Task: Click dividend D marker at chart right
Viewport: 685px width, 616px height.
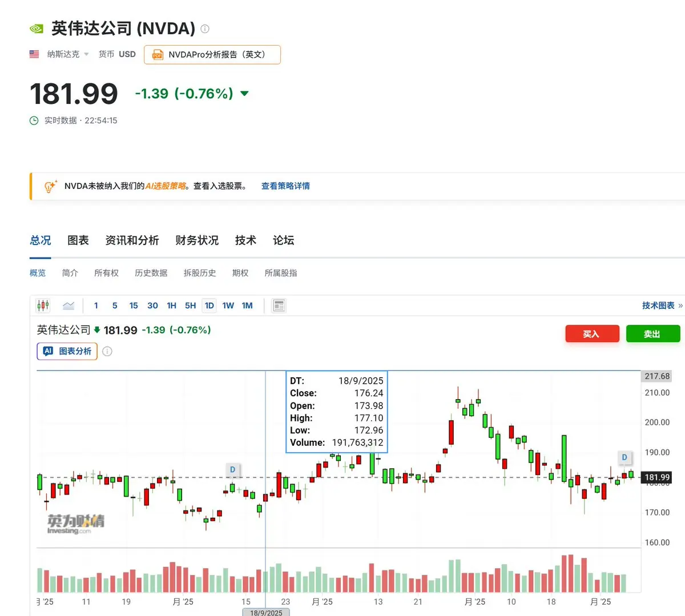Action: 624,457
